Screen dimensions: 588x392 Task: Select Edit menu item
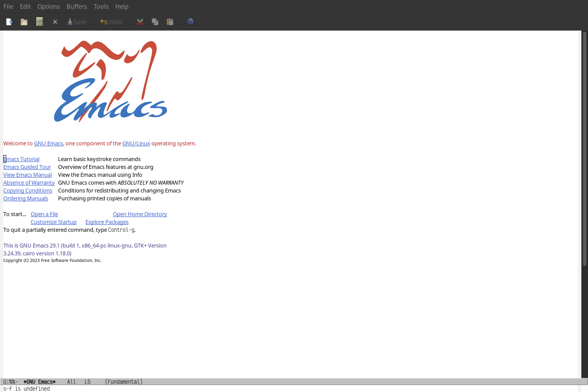pyautogui.click(x=24, y=6)
